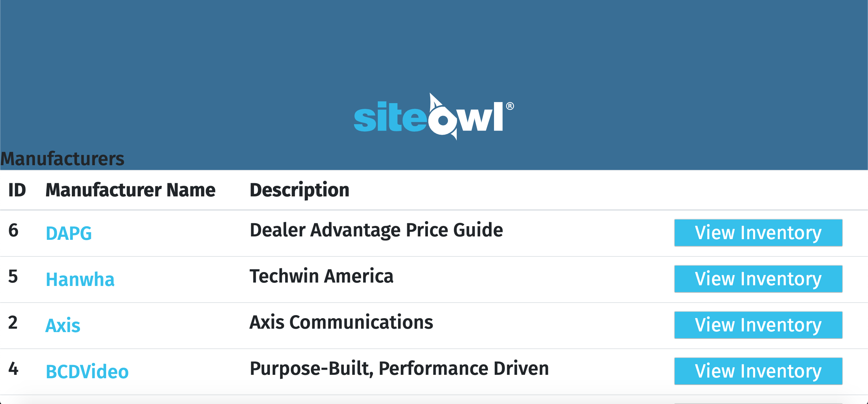The image size is (868, 404).
Task: Open the DAPG manufacturer link
Action: click(x=69, y=233)
